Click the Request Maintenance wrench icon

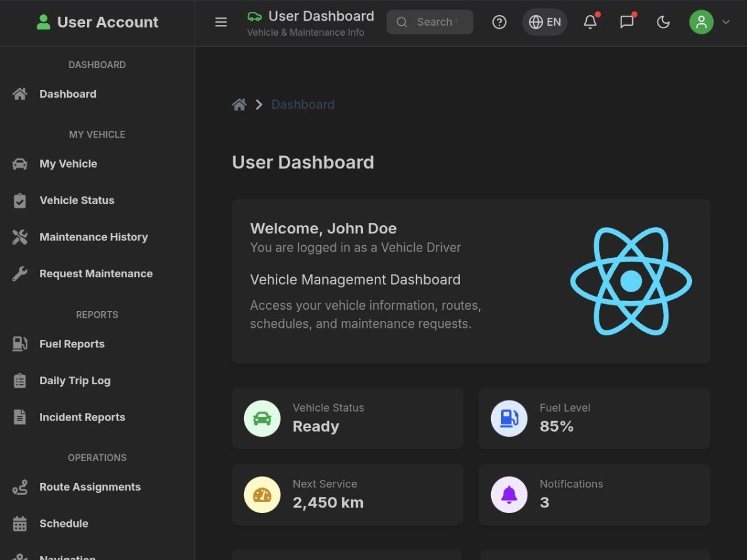[19, 273]
